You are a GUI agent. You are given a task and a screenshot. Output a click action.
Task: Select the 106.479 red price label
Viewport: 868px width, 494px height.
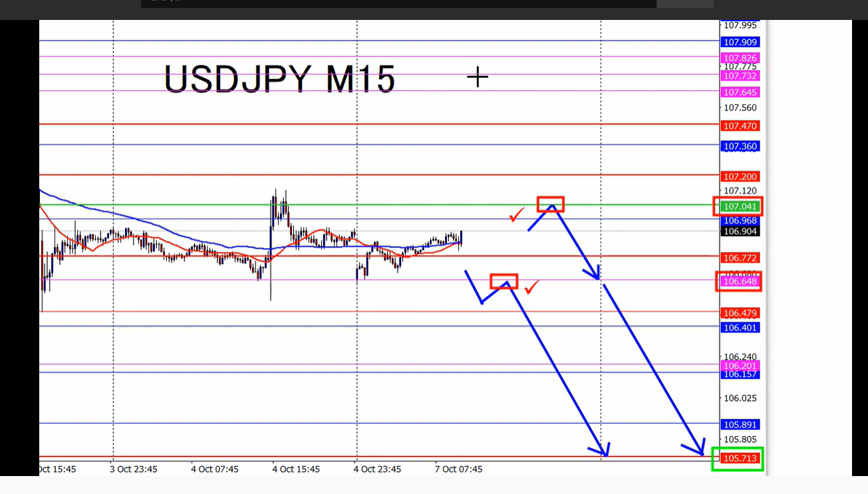pos(740,312)
